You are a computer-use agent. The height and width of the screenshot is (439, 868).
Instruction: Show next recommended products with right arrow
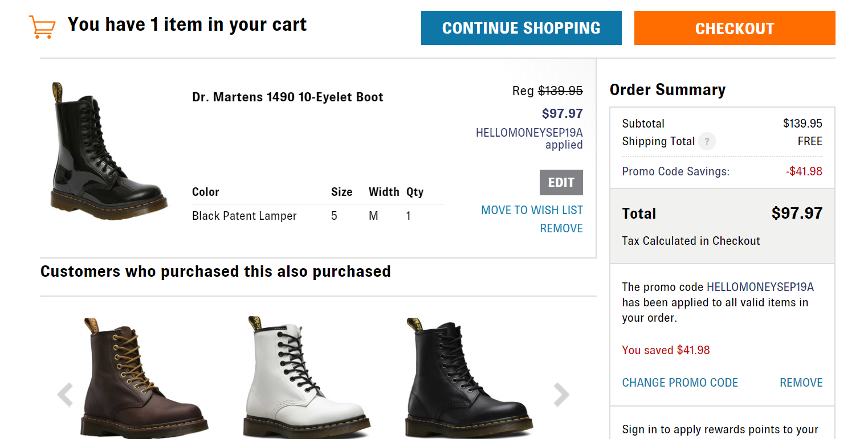[x=561, y=395]
